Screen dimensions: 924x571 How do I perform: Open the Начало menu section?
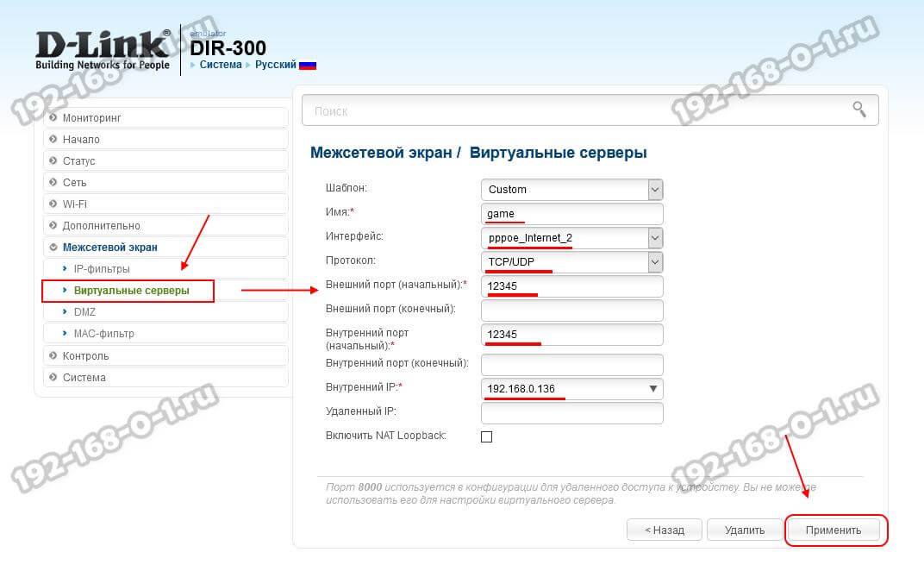(x=165, y=139)
